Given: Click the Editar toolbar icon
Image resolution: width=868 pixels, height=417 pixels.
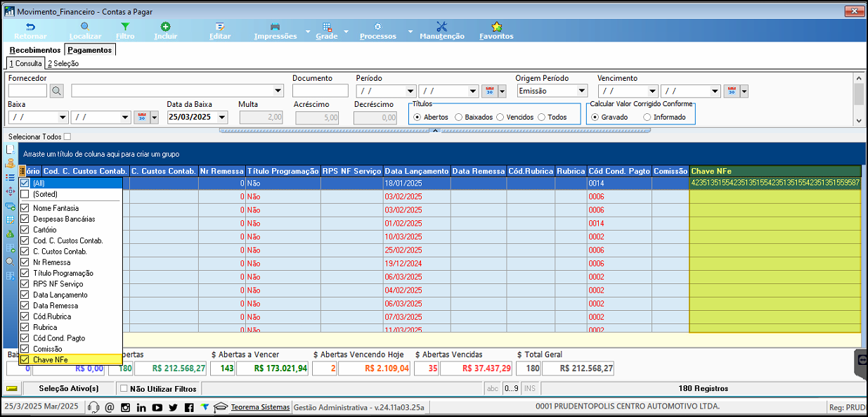Looking at the screenshot, I should click(x=220, y=27).
